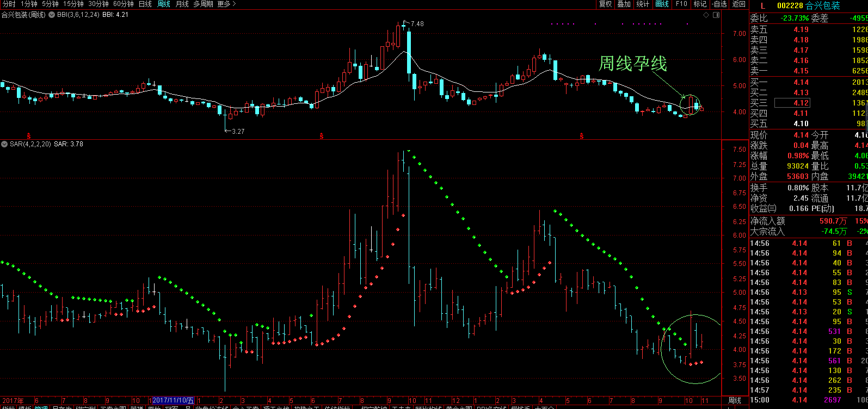The width and height of the screenshot is (868, 409).
Task: Click the 净流入额 590.7万 value
Action: click(833, 221)
